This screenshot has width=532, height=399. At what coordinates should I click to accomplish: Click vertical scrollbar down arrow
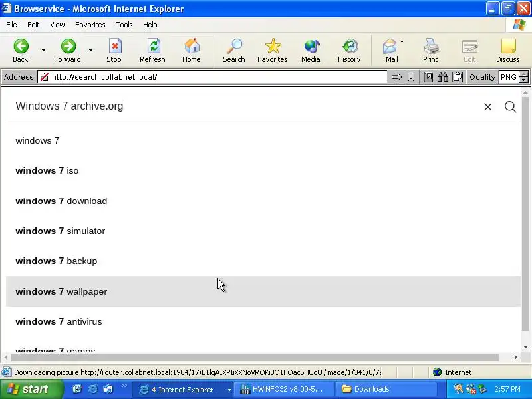pyautogui.click(x=525, y=346)
